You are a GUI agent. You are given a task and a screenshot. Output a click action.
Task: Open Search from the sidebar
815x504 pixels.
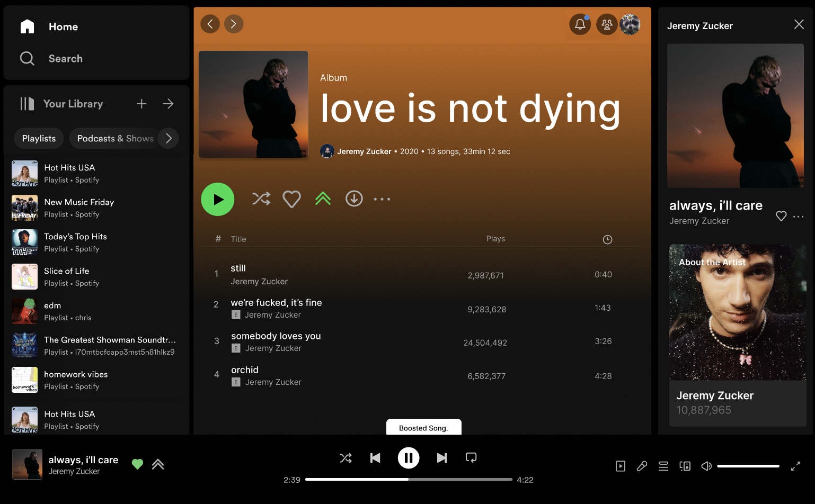pos(51,58)
